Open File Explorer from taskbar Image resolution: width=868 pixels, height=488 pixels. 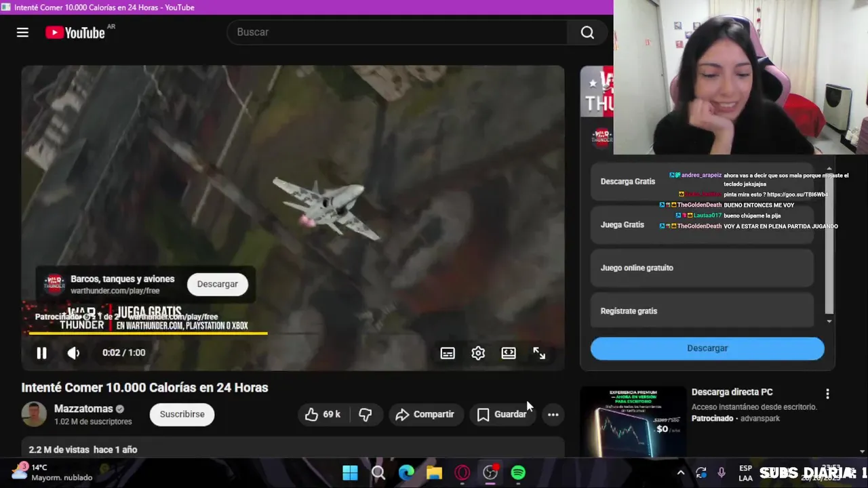(x=434, y=472)
